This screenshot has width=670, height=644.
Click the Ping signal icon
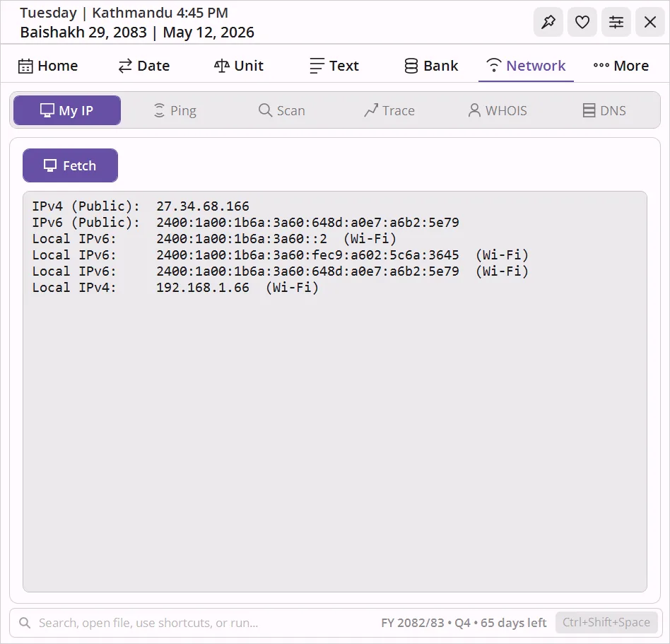159,110
